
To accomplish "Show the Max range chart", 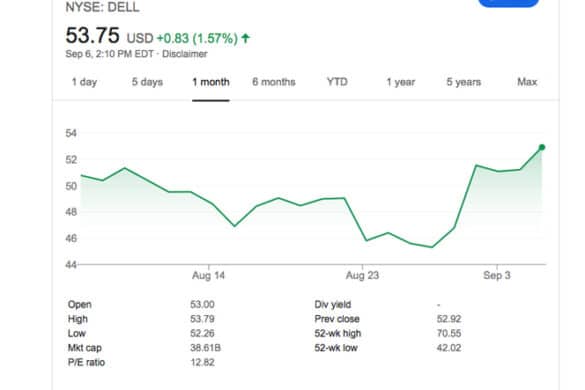I will tap(527, 82).
